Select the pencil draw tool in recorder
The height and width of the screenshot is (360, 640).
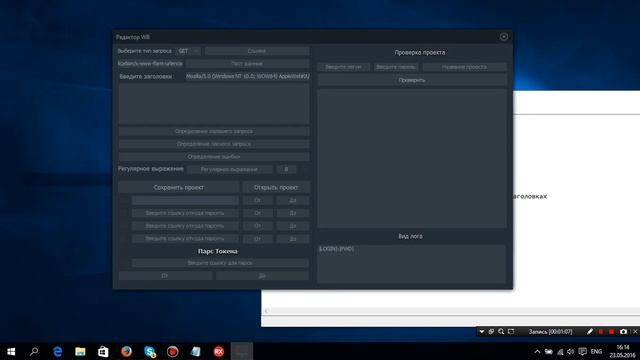tap(589, 332)
